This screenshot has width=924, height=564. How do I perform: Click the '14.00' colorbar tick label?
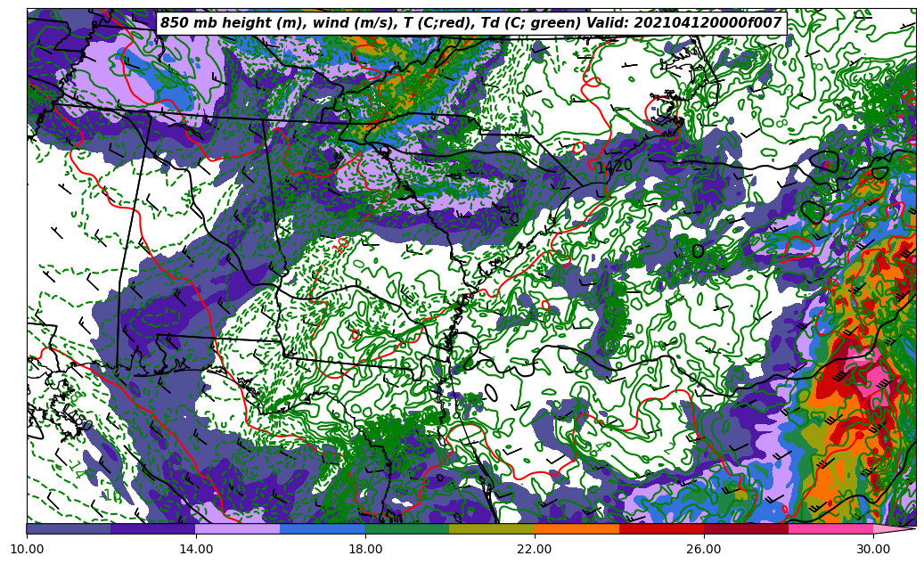[196, 549]
